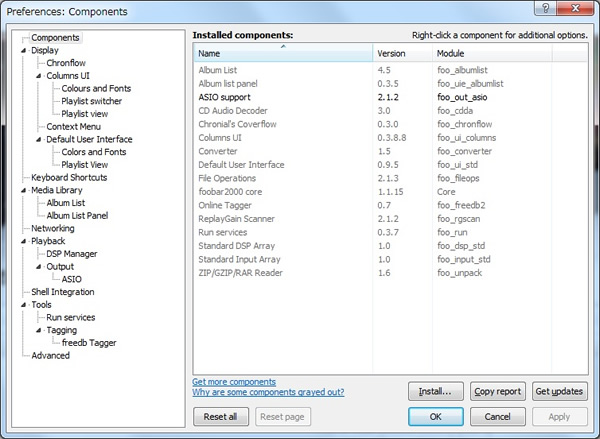The height and width of the screenshot is (439, 600).
Task: Click the Reset all button
Action: [x=221, y=416]
